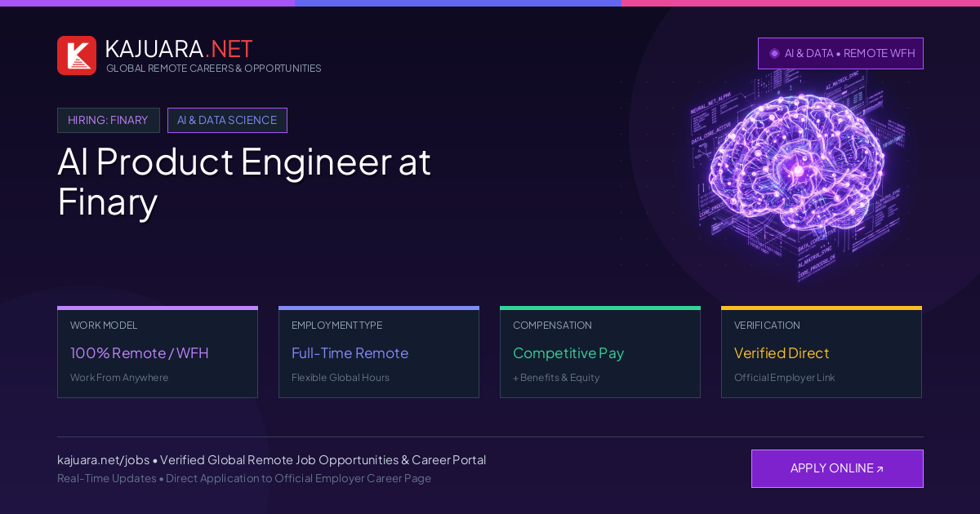Click the Work From Anywhere text

click(x=119, y=378)
